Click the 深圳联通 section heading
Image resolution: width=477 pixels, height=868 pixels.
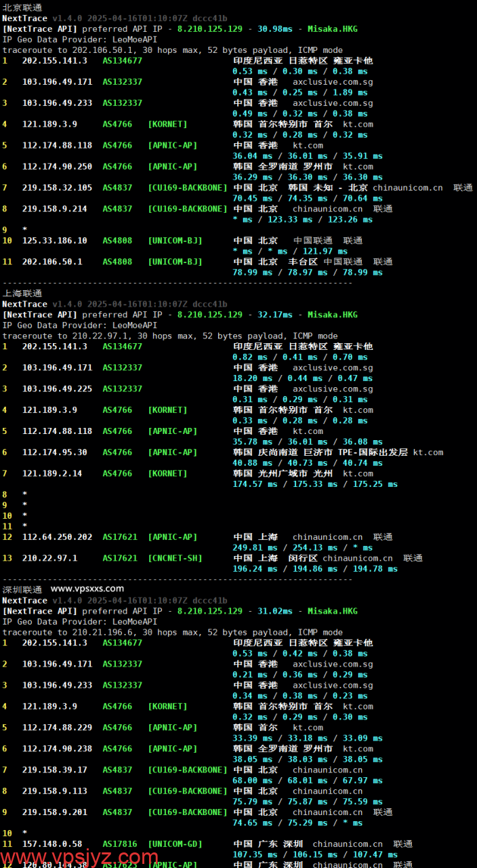22,590
